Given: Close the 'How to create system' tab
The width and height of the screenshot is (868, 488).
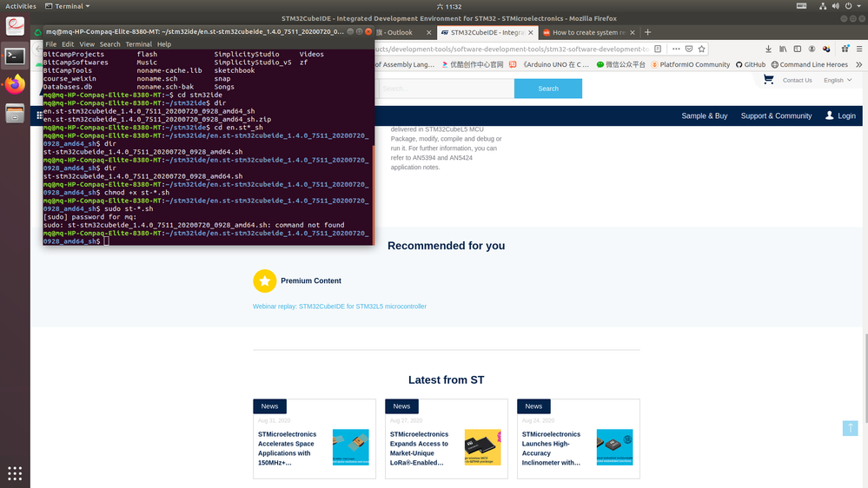Looking at the screenshot, I should point(633,33).
